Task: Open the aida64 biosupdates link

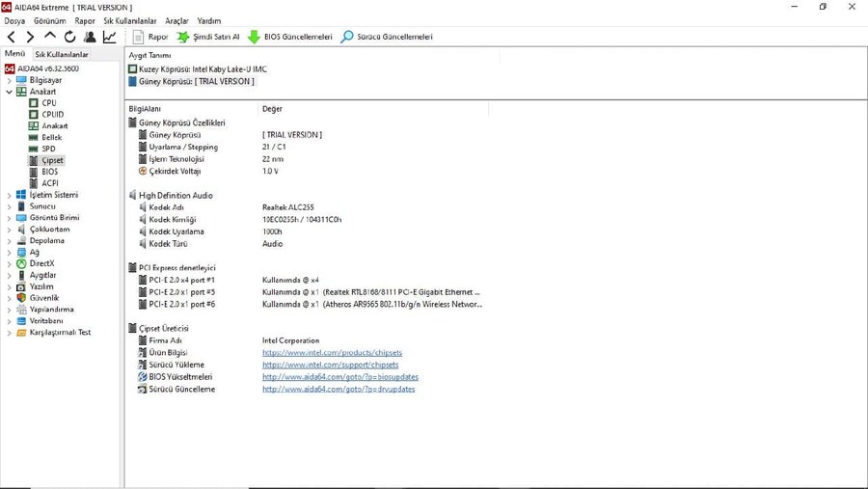Action: 340,377
